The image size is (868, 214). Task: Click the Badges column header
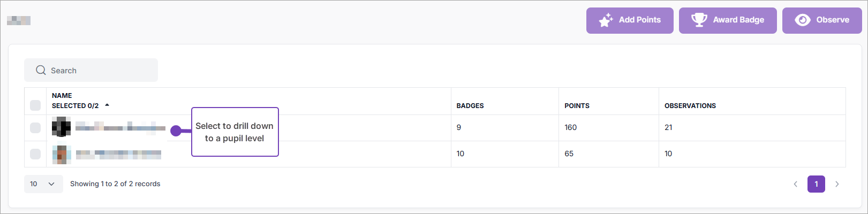470,106
